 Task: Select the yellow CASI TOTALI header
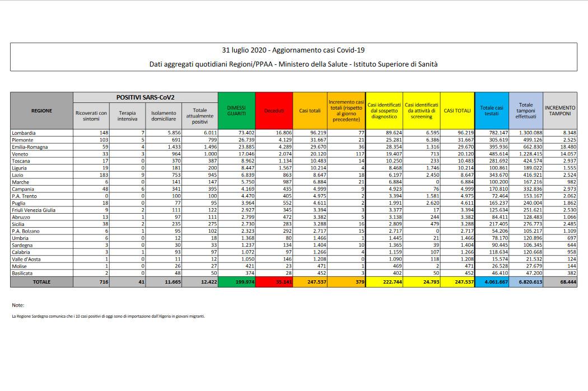click(457, 111)
